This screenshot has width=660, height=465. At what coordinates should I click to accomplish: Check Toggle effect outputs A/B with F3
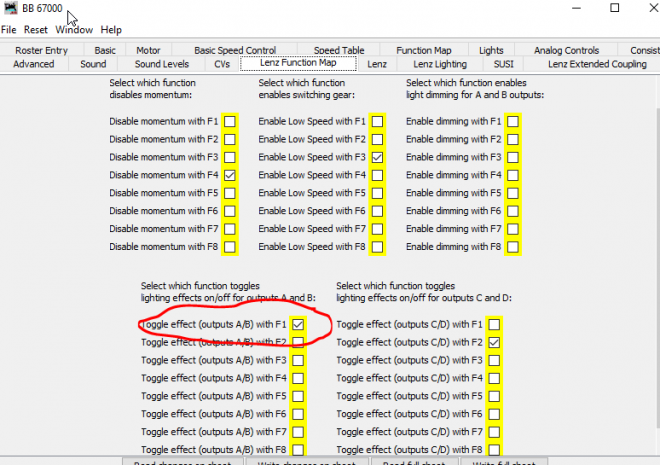298,361
